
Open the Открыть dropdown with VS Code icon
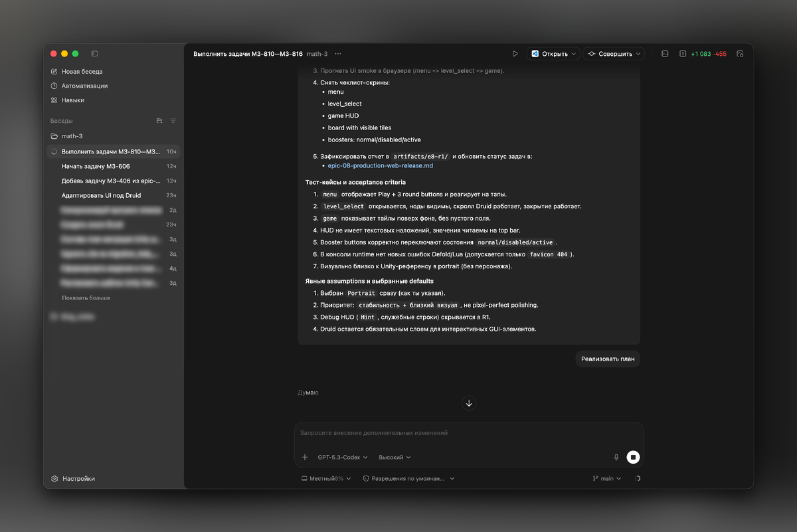coord(554,54)
